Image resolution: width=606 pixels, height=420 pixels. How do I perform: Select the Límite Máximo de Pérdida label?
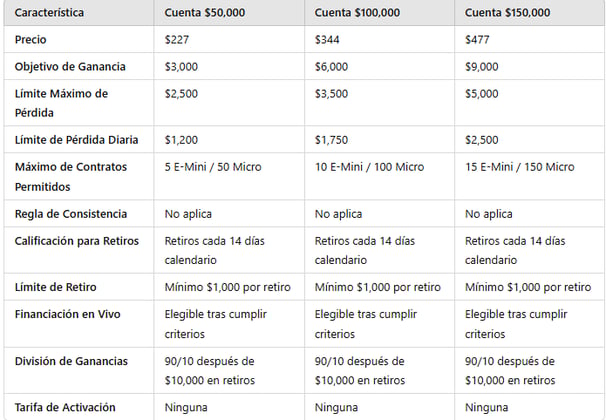point(61,103)
